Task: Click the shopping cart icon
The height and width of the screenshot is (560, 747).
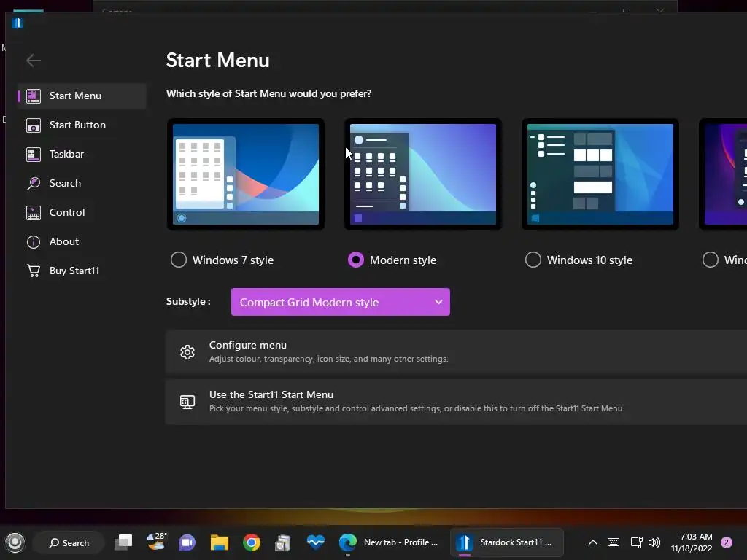Action: (x=34, y=271)
